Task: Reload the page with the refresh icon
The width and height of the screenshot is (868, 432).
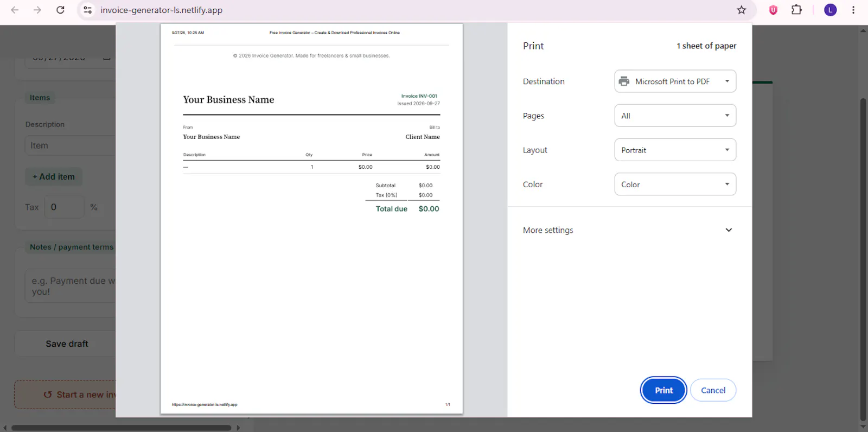Action: (x=60, y=10)
